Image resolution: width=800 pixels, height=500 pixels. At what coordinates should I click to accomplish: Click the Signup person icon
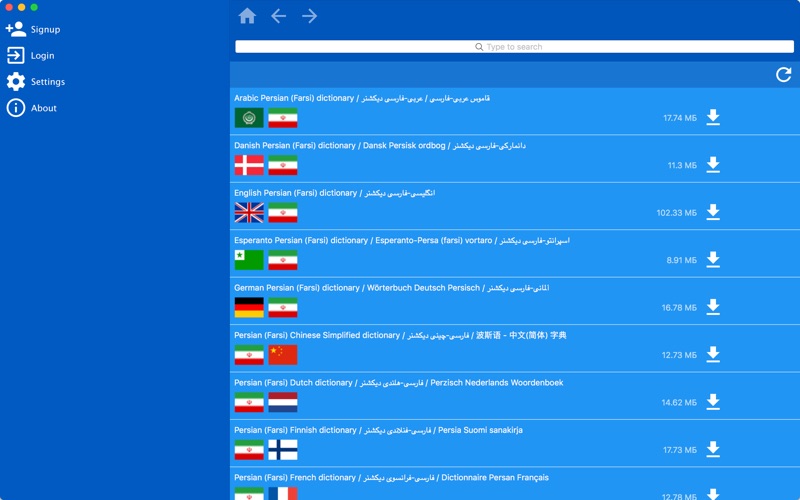[x=16, y=29]
